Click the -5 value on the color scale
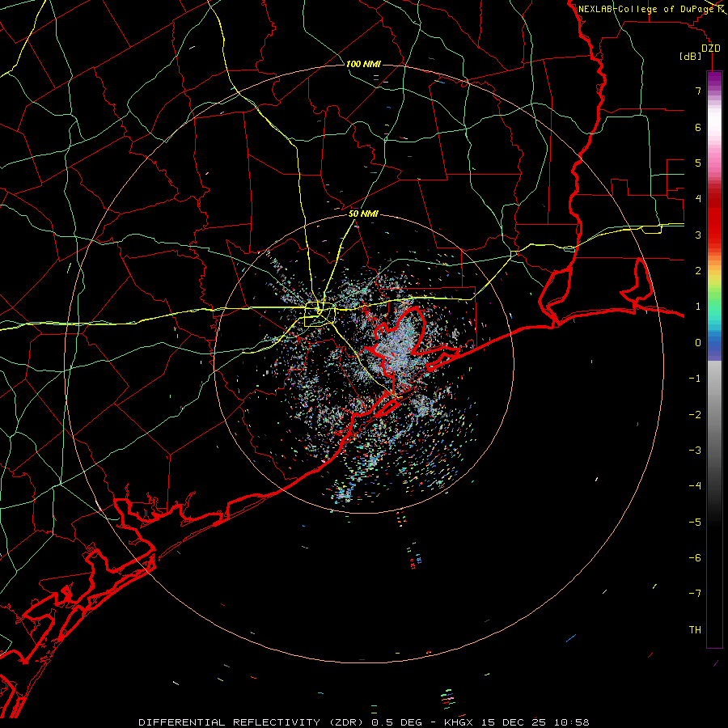This screenshot has height=728, width=728. point(695,522)
